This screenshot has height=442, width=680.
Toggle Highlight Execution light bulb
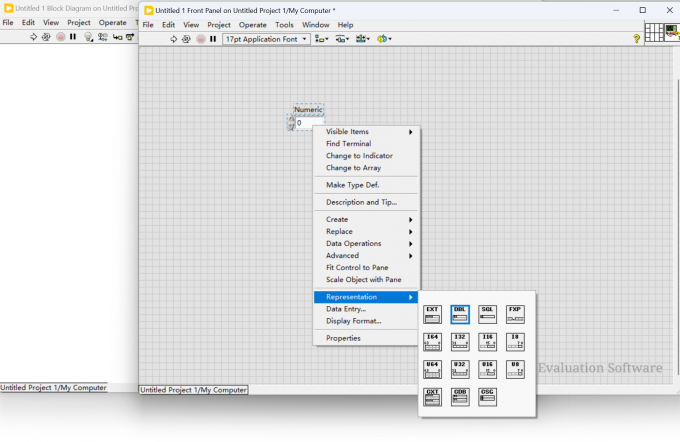click(x=88, y=37)
